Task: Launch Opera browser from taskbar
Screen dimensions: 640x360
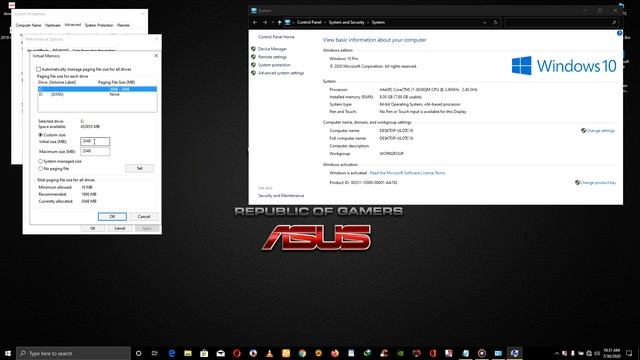Action: 237,353
